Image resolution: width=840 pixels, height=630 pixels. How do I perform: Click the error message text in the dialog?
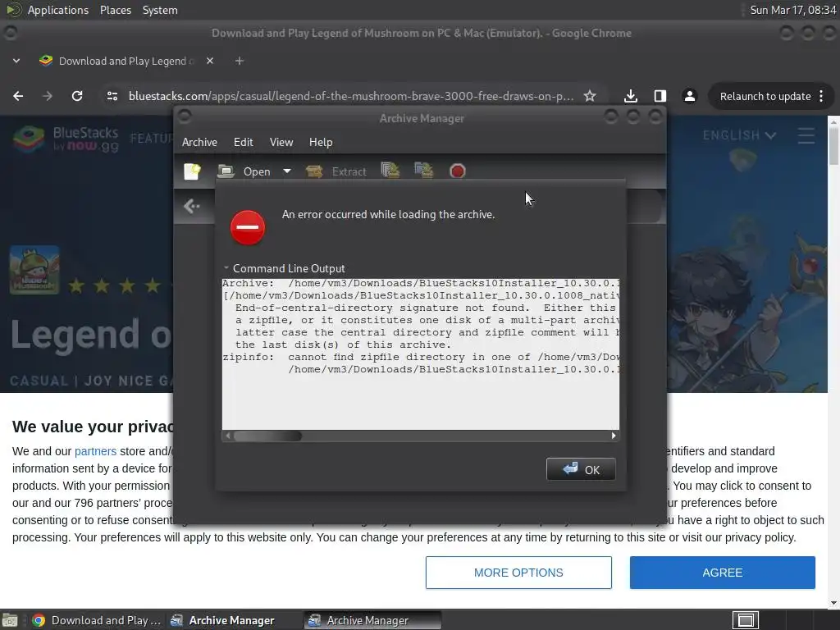pyautogui.click(x=388, y=214)
